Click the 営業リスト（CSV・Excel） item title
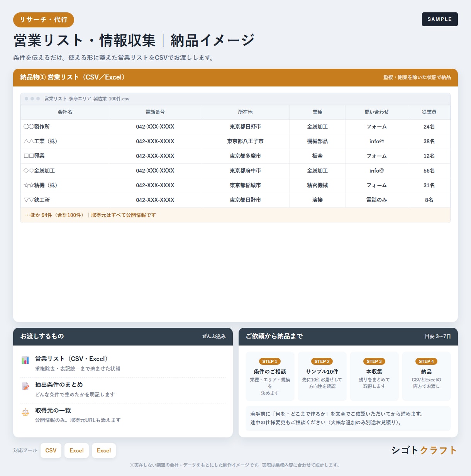 (71, 359)
